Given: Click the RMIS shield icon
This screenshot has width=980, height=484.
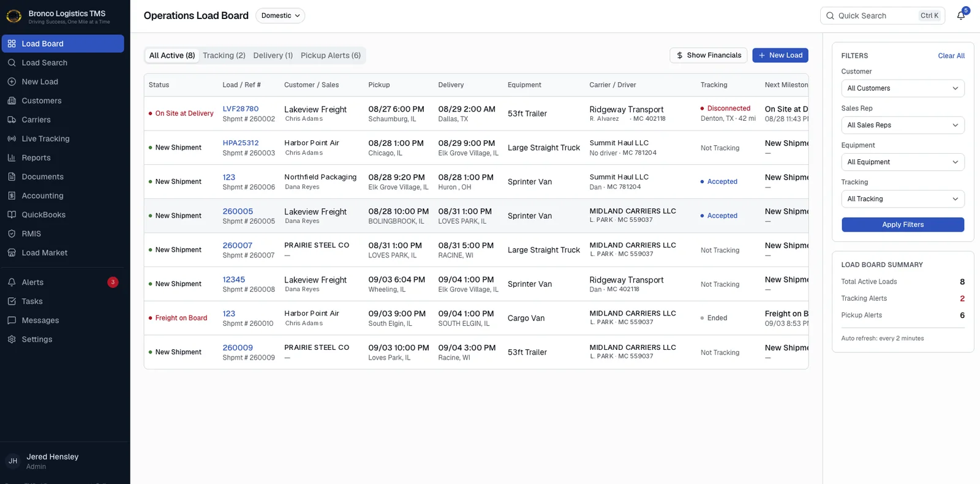Looking at the screenshot, I should (x=12, y=233).
